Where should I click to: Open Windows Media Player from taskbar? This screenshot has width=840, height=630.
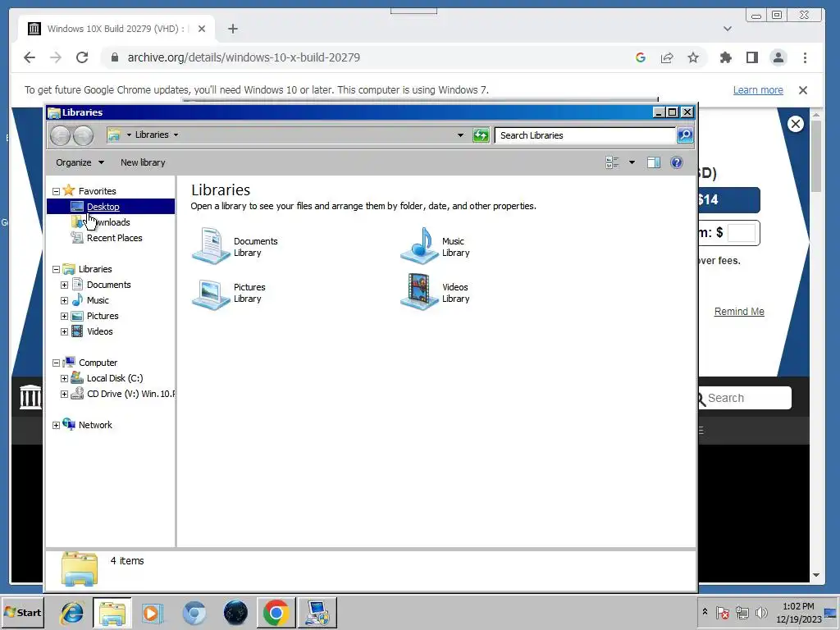[x=152, y=612]
